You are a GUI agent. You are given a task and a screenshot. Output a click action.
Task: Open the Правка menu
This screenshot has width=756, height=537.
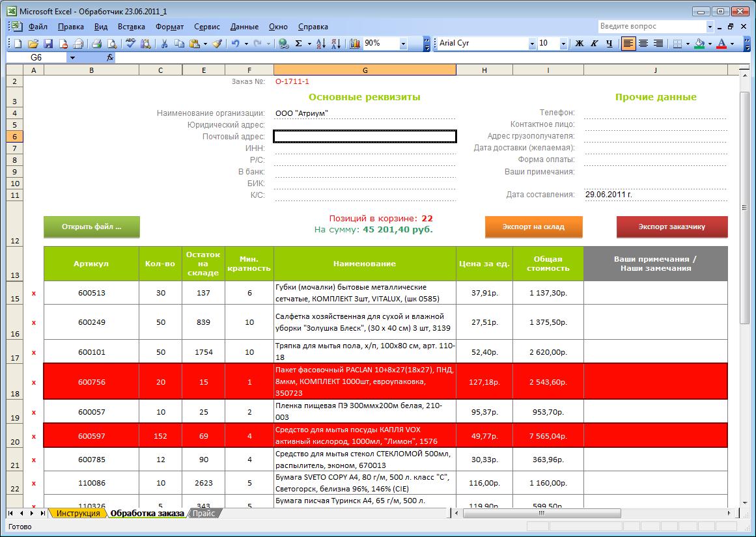(71, 27)
